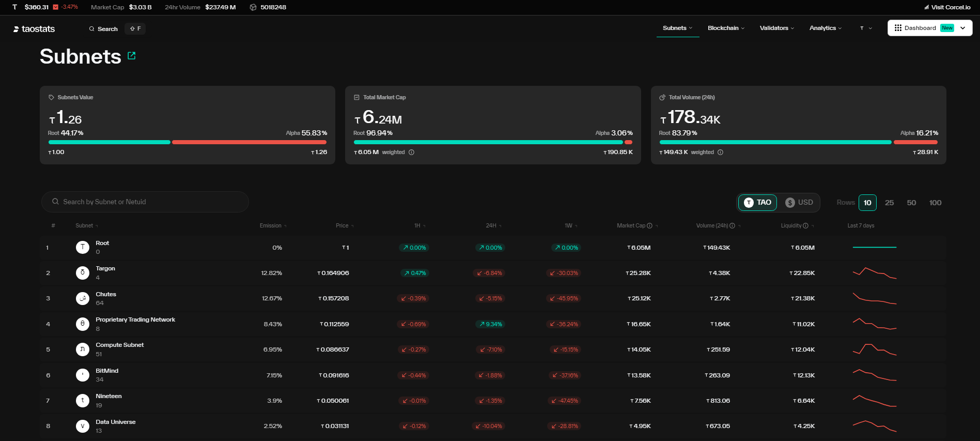Expand the Validators dropdown menu
The image size is (980, 441).
pos(776,28)
